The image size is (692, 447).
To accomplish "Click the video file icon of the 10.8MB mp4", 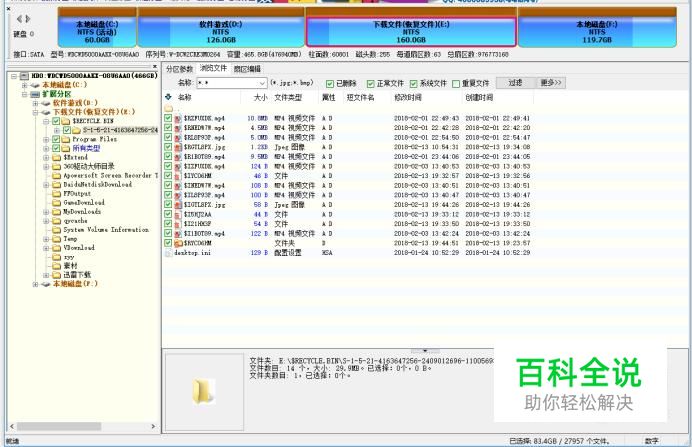I will click(178, 118).
